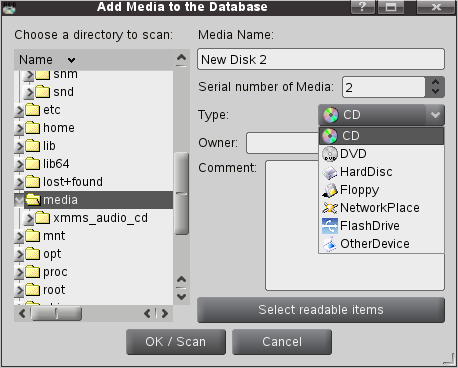Open the title bar help button
The image size is (458, 368).
(363, 7)
